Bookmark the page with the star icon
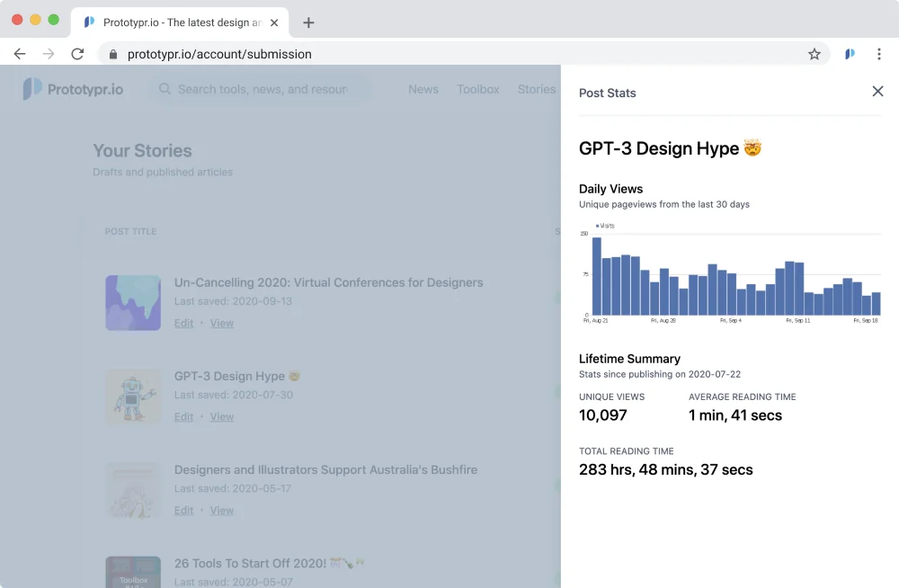The width and height of the screenshot is (899, 588). [814, 54]
